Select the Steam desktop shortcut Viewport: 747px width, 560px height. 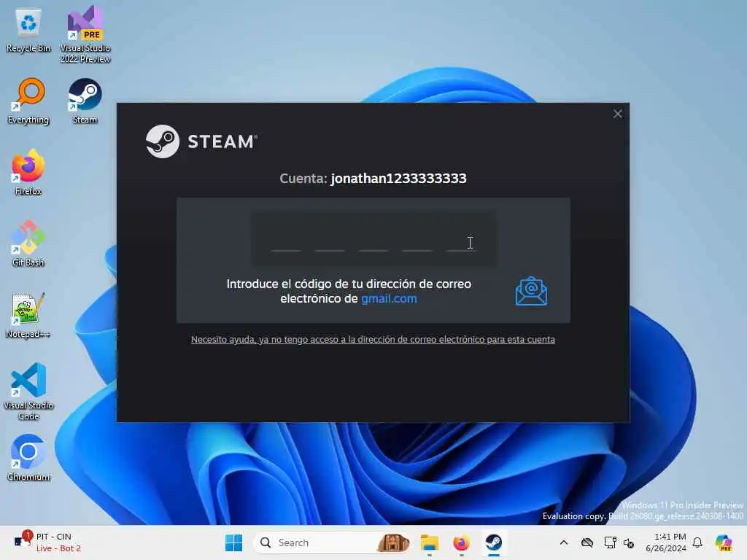[x=85, y=101]
